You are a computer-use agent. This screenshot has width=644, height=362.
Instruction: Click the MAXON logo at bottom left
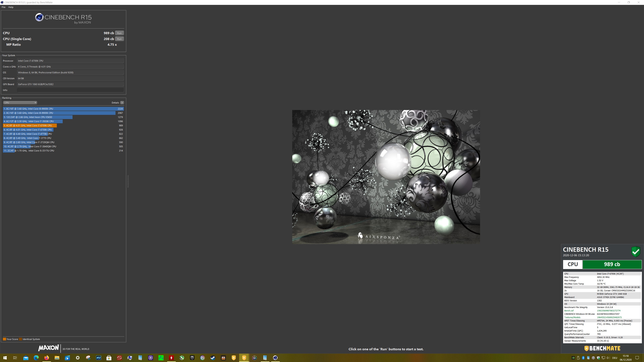[x=48, y=348]
